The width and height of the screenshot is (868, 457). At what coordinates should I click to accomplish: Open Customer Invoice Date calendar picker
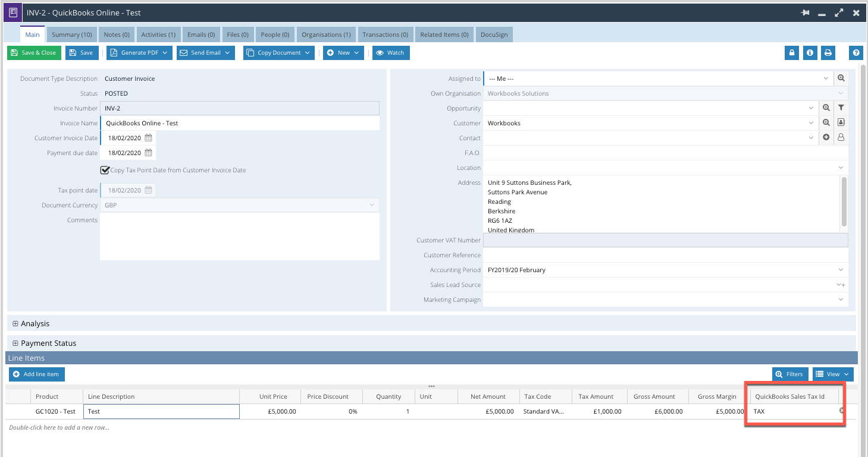pos(149,138)
